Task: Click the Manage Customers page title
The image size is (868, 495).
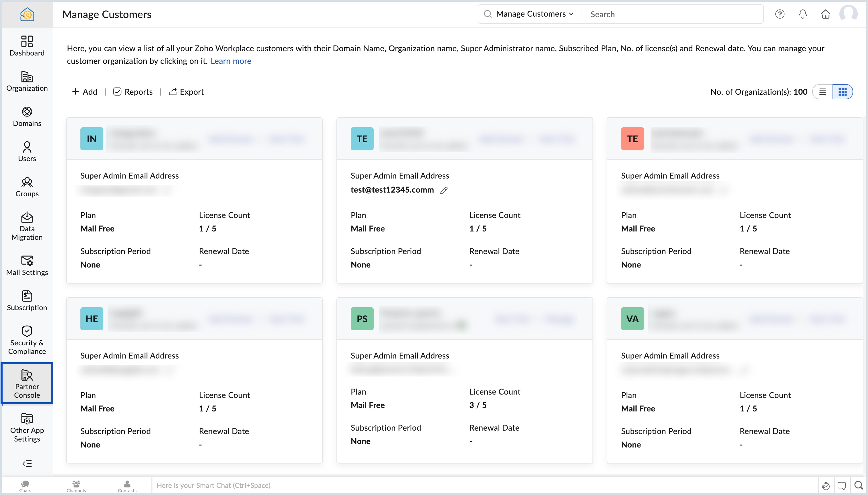Action: (107, 14)
